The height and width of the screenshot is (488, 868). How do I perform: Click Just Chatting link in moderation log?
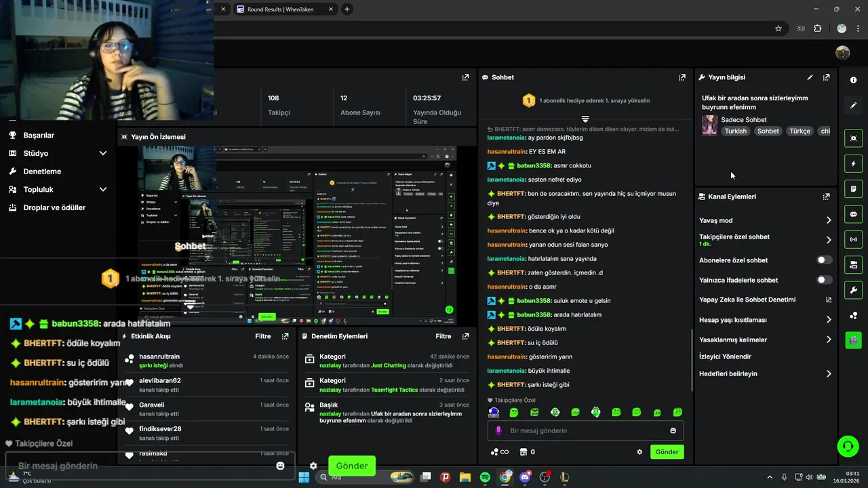[389, 365]
